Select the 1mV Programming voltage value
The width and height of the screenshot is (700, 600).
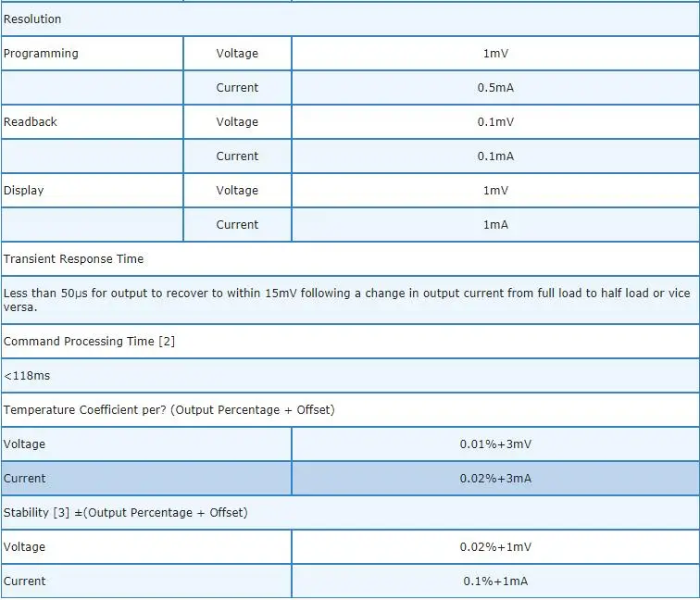(495, 54)
